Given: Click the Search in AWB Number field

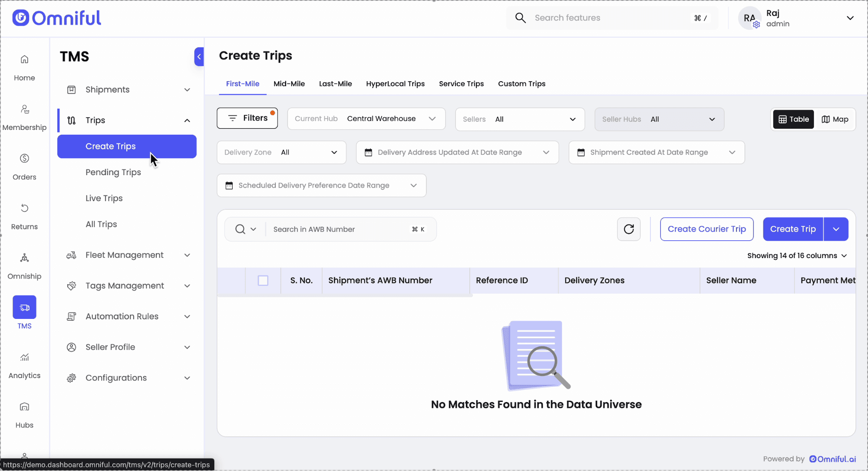Looking at the screenshot, I should [339, 229].
